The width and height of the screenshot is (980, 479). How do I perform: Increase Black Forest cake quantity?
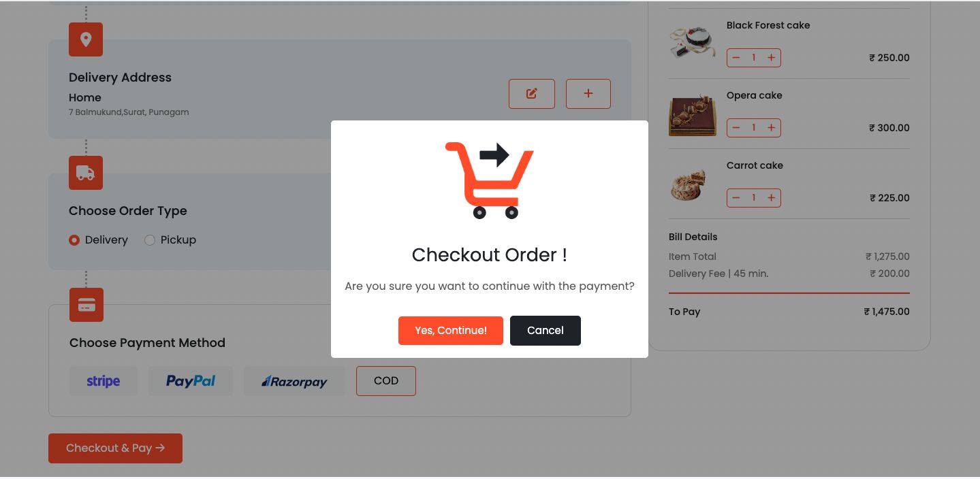pyautogui.click(x=771, y=58)
